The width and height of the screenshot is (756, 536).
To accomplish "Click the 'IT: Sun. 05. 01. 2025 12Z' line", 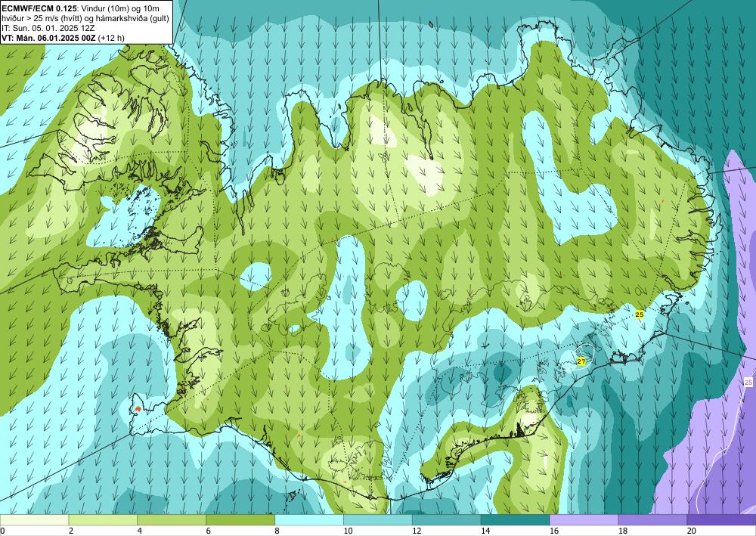I will [x=48, y=27].
